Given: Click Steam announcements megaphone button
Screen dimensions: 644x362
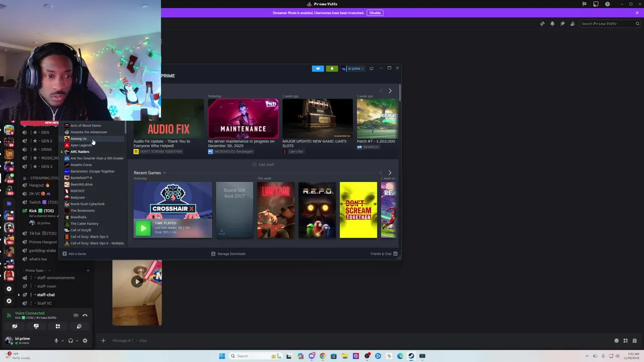Looking at the screenshot, I should [318, 68].
